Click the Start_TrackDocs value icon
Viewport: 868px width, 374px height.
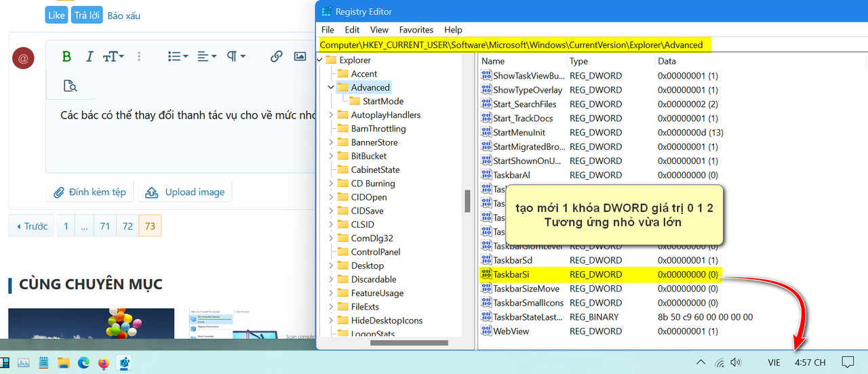(486, 119)
